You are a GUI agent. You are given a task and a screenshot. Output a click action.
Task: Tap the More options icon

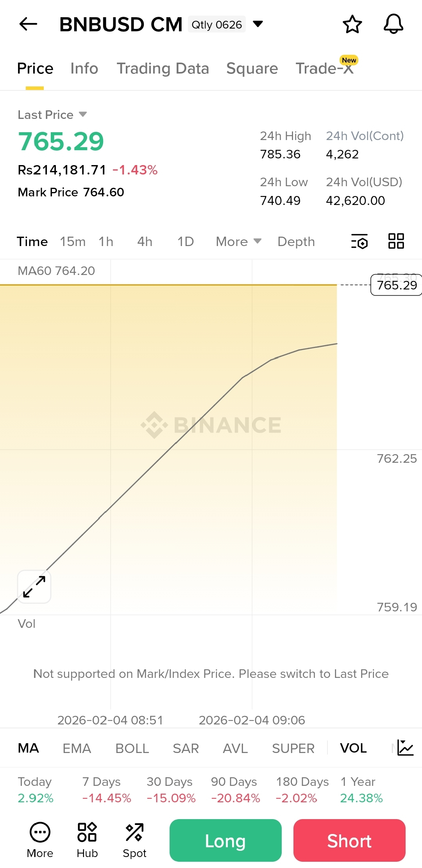point(40,840)
